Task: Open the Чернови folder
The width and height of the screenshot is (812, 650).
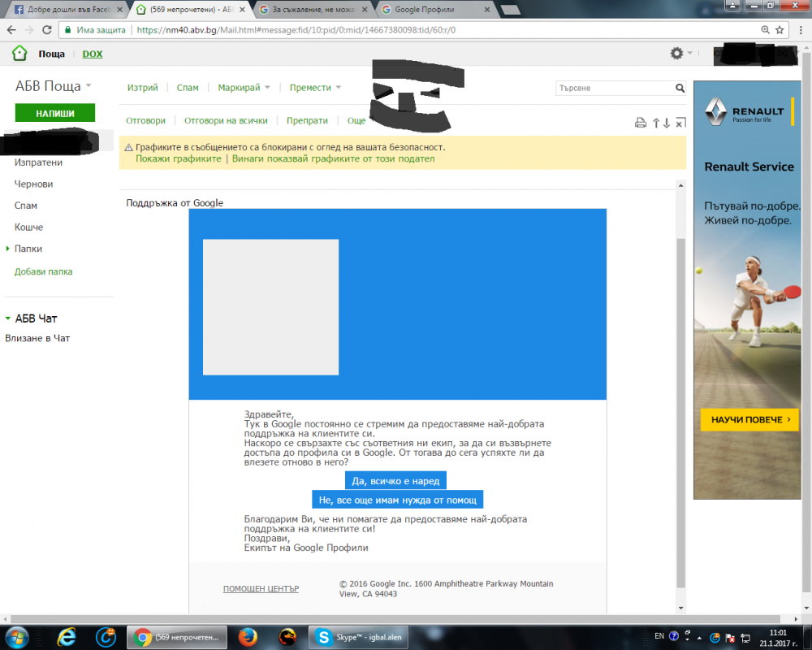Action: (33, 184)
